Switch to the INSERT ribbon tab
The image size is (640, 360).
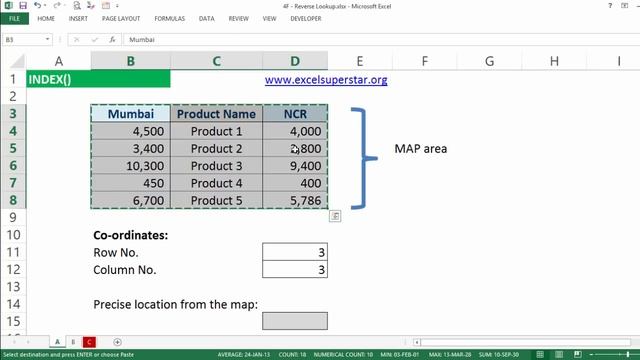78,19
